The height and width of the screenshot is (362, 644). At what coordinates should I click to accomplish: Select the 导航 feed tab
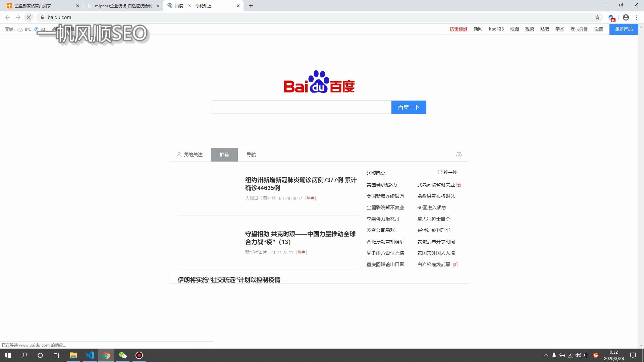tap(251, 155)
